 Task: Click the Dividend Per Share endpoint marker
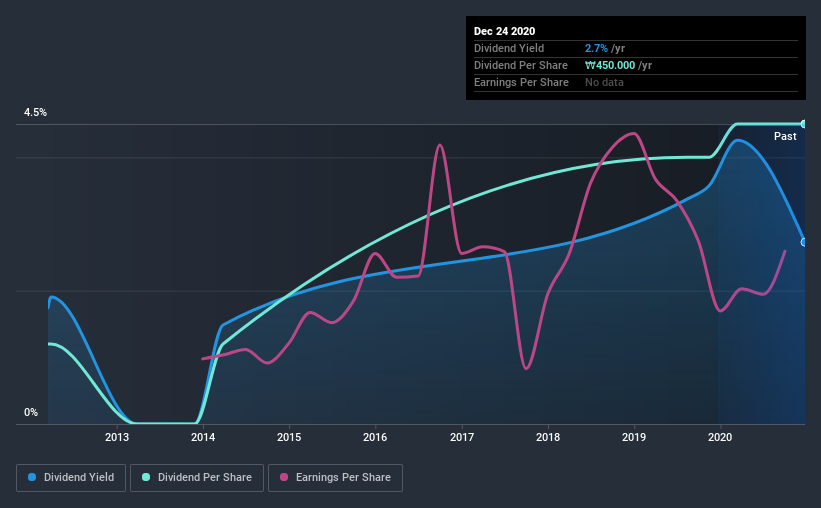pyautogui.click(x=804, y=124)
